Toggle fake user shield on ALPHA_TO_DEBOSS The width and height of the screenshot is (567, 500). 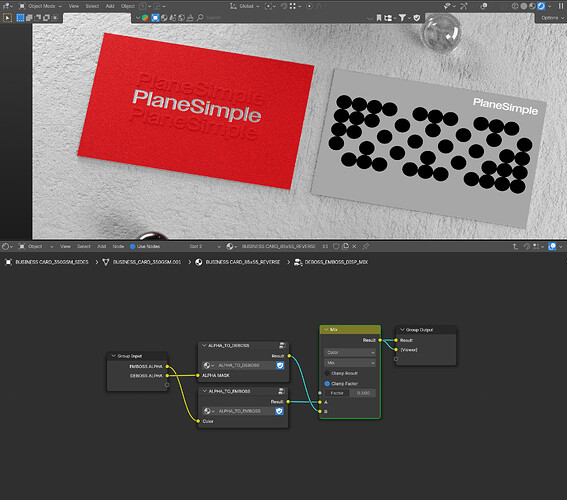[280, 366]
